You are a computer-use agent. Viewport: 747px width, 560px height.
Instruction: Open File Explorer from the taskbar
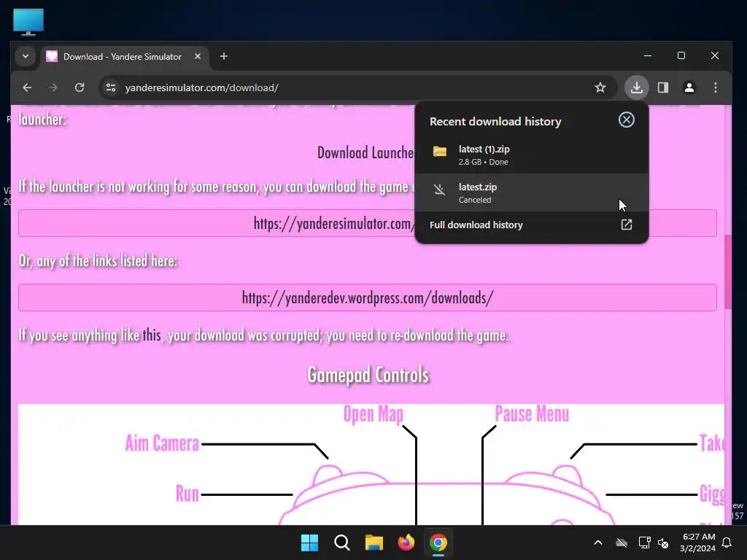click(x=374, y=542)
